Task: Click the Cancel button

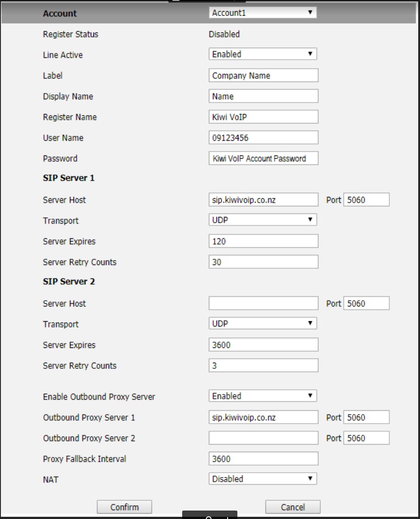Action: tap(293, 507)
